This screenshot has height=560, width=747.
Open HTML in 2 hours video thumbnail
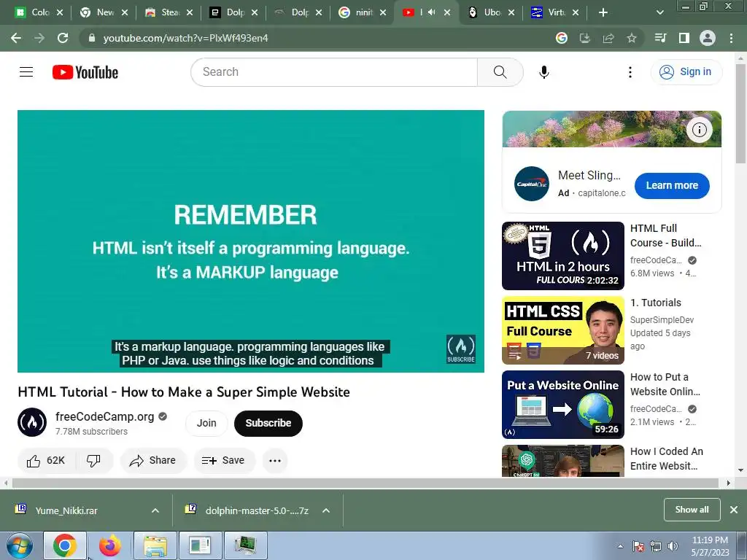(x=562, y=256)
